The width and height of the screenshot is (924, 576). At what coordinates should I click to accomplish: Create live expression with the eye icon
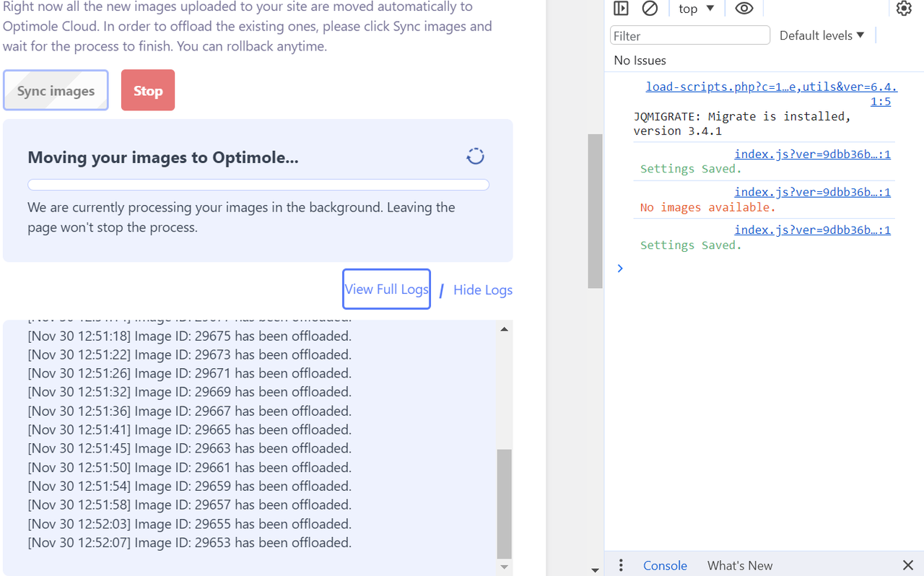click(744, 9)
